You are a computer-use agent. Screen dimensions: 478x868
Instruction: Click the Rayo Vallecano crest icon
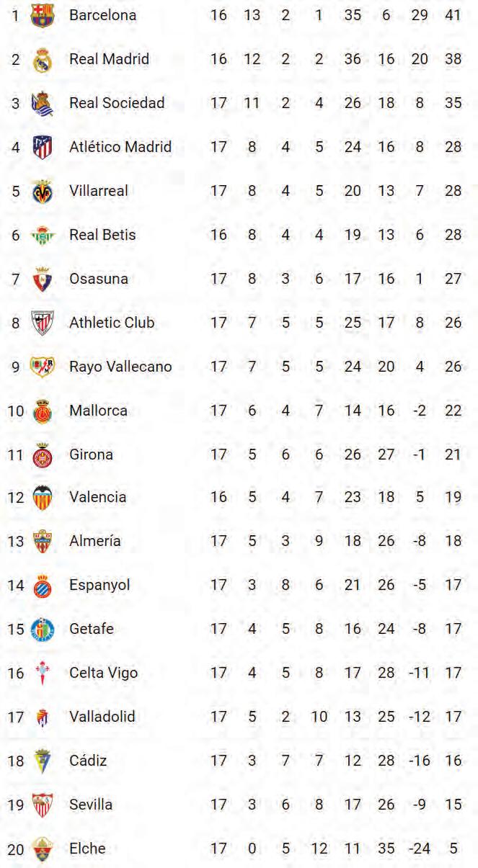click(43, 367)
